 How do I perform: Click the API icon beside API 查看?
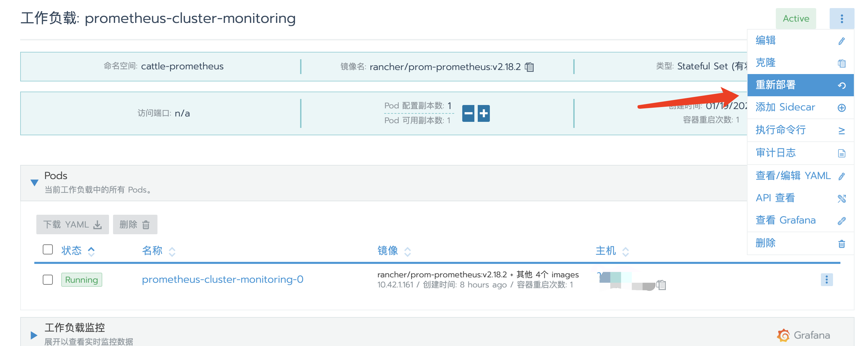(x=841, y=199)
